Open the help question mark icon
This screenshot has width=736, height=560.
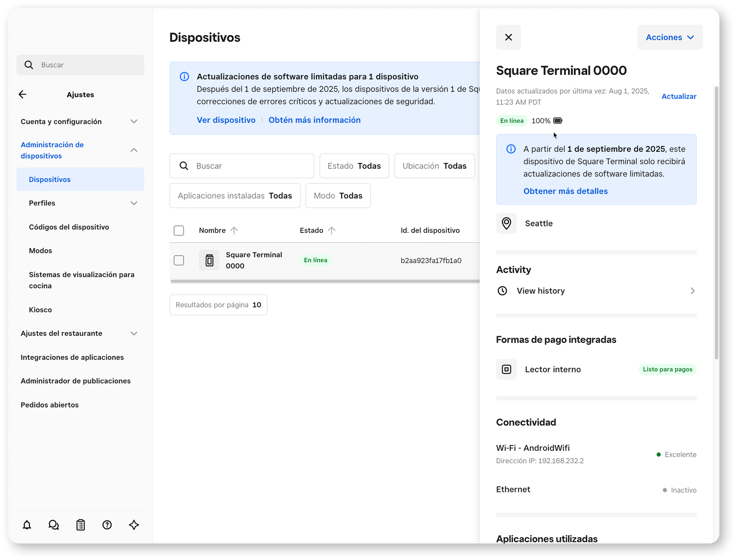tap(107, 525)
